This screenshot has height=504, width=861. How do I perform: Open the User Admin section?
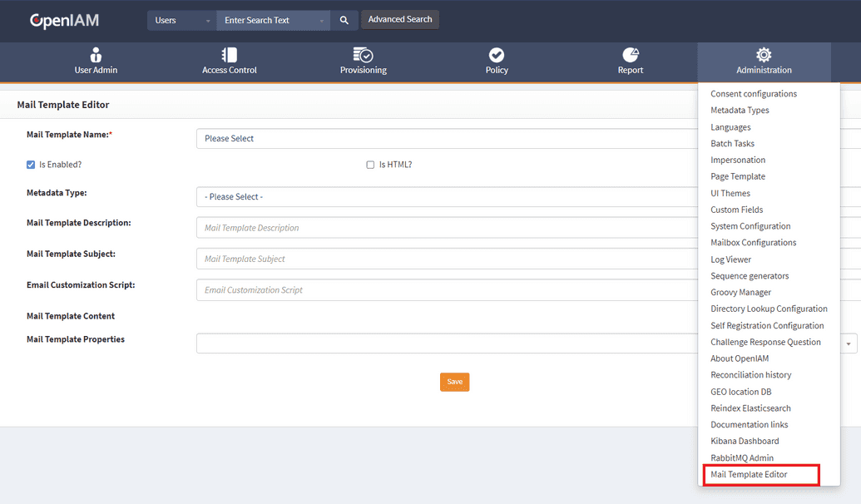tap(96, 62)
